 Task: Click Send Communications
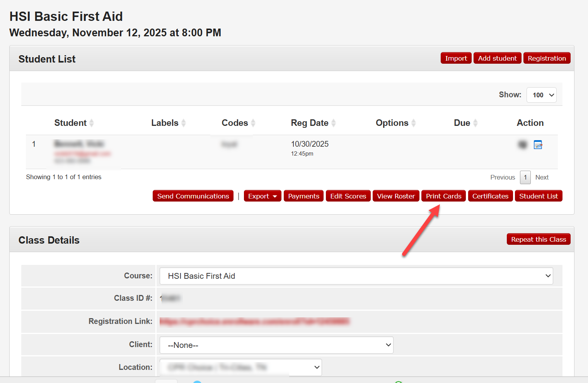pyautogui.click(x=193, y=196)
